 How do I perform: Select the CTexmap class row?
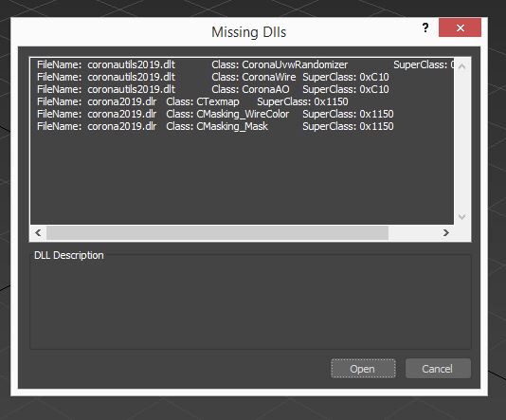243,101
